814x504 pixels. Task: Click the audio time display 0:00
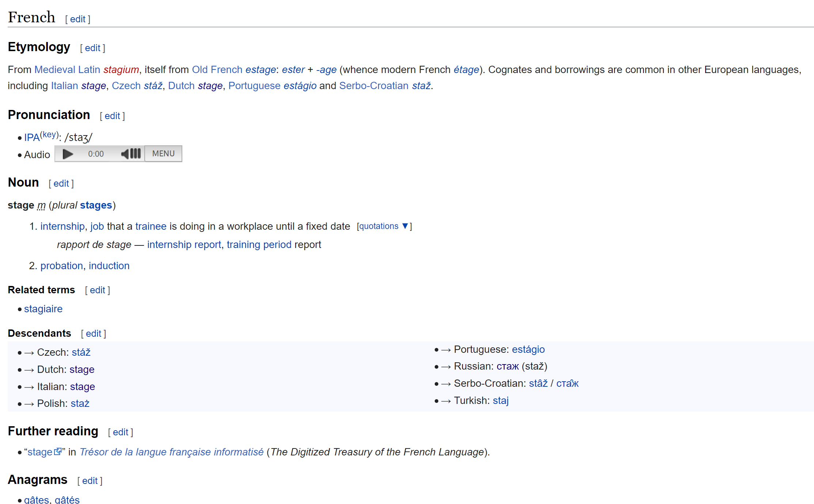coord(96,154)
